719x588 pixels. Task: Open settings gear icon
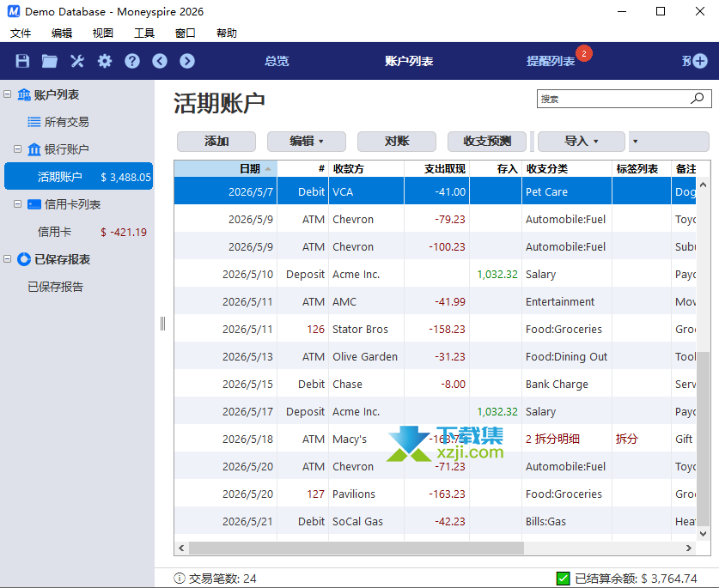tap(105, 61)
